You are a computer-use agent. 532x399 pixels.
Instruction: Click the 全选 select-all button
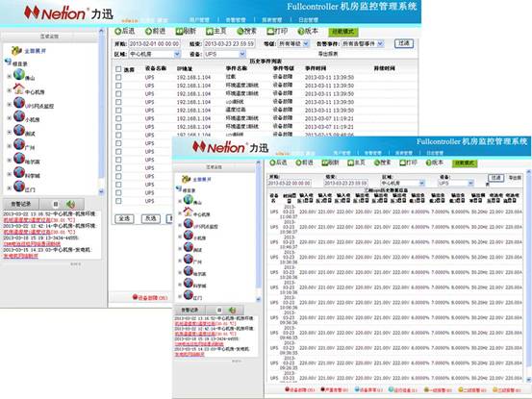(x=124, y=218)
